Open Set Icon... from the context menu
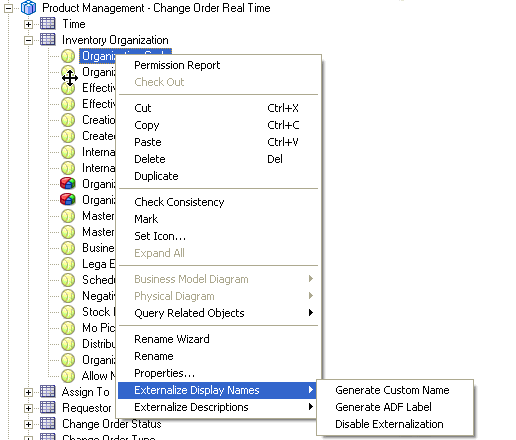The image size is (516, 440). click(x=160, y=236)
